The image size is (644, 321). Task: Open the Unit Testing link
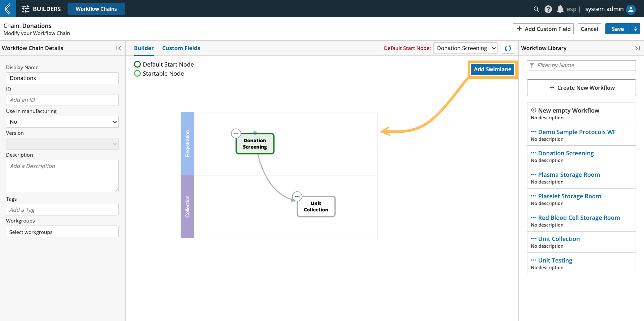(x=555, y=260)
